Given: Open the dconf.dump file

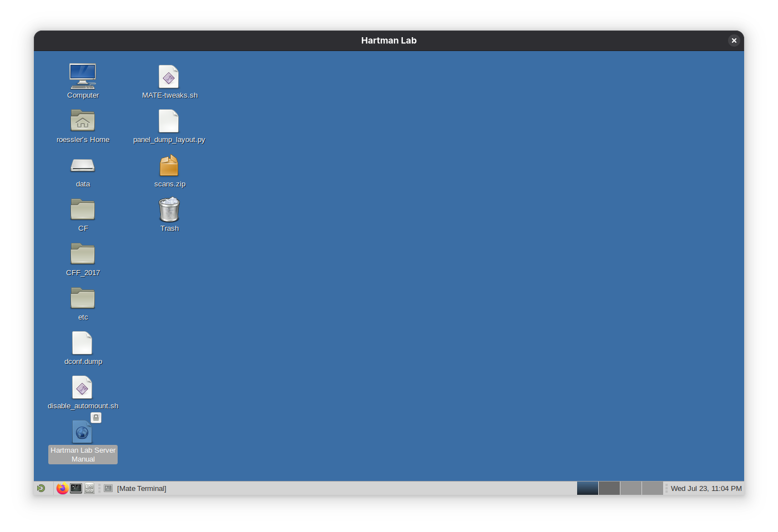Looking at the screenshot, I should (x=82, y=343).
